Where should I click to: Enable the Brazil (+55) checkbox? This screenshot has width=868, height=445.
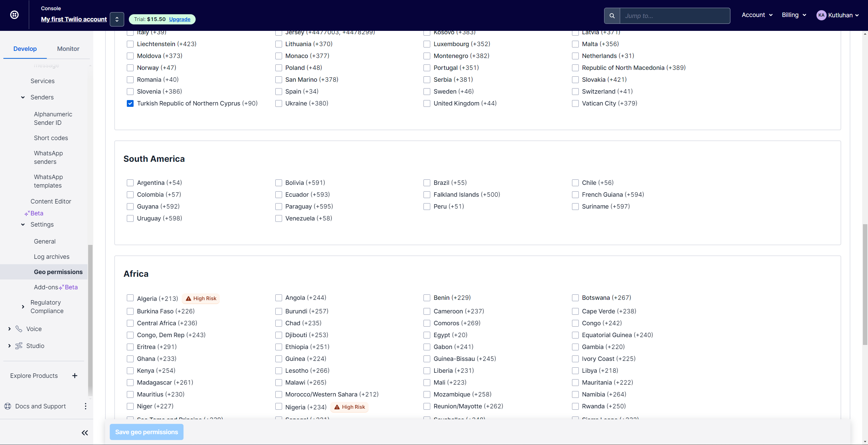pyautogui.click(x=427, y=183)
